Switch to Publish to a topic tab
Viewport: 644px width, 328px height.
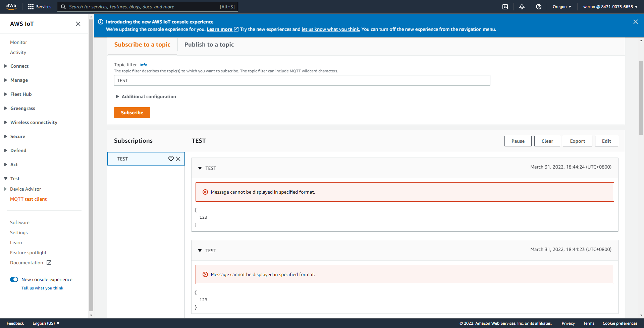(209, 45)
